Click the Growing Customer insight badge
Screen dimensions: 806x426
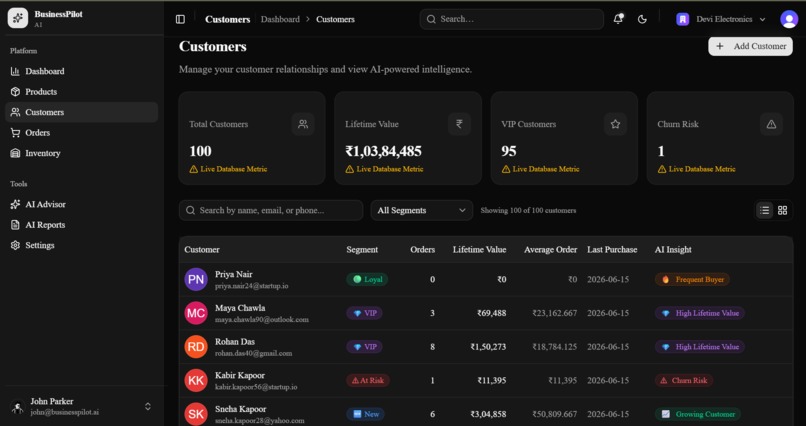(698, 414)
